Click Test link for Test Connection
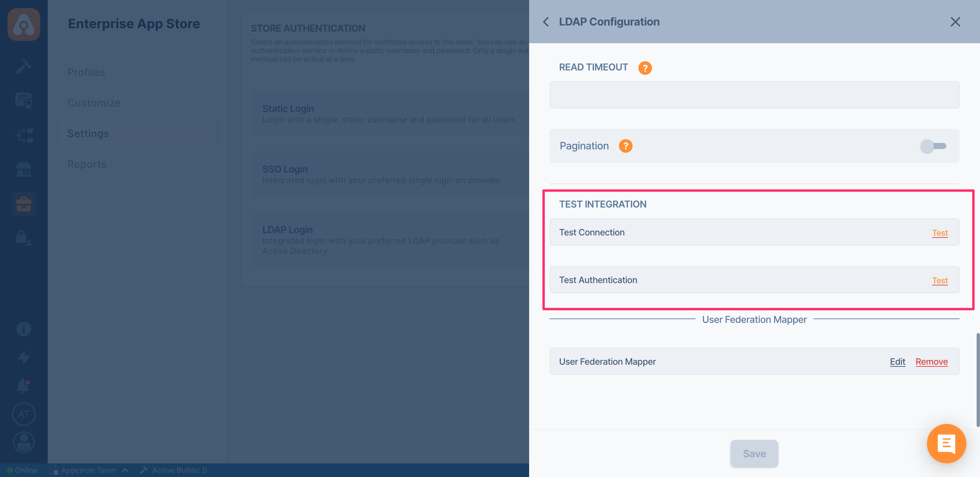The height and width of the screenshot is (477, 980). [x=940, y=233]
